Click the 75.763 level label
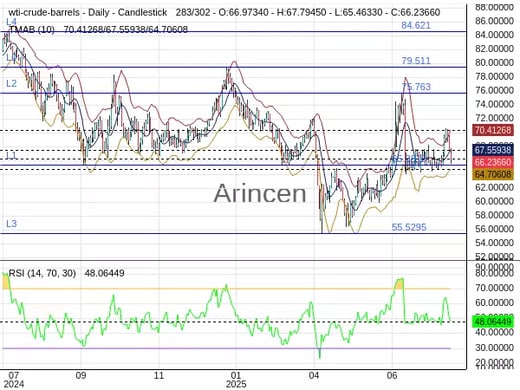 416,87
